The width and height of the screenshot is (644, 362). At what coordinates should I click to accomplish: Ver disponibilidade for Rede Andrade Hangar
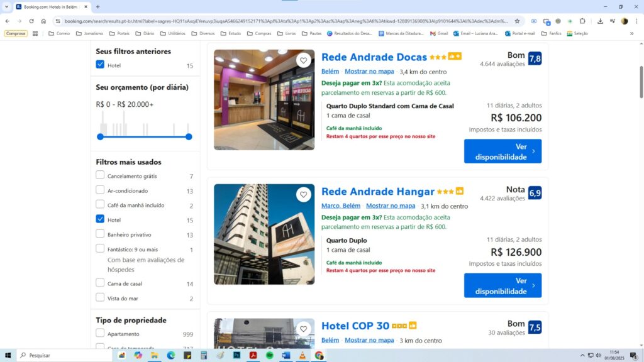pyautogui.click(x=502, y=286)
